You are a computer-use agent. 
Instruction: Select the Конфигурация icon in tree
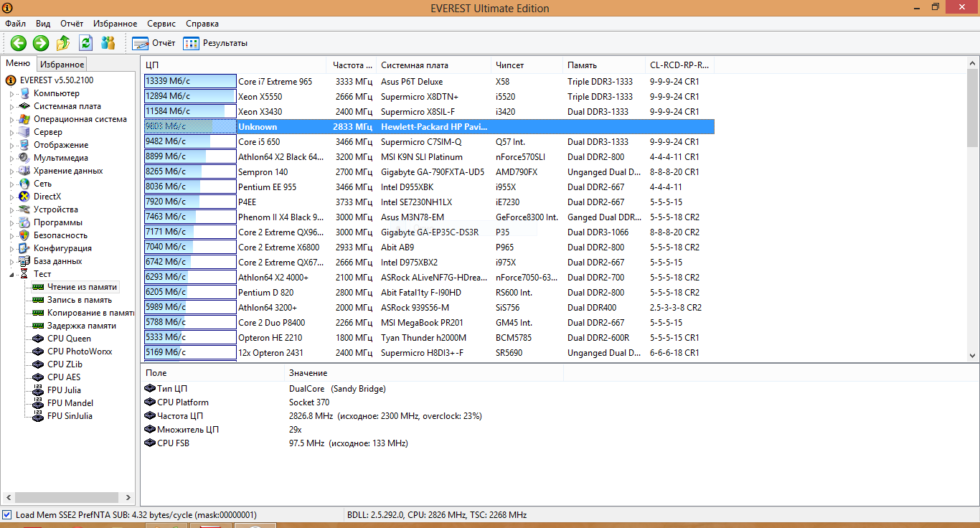point(24,248)
